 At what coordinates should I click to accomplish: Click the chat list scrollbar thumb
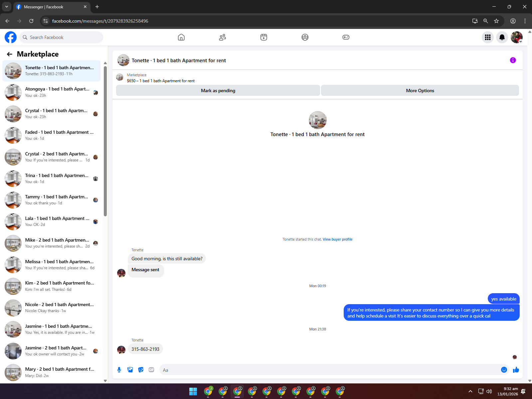point(105,140)
